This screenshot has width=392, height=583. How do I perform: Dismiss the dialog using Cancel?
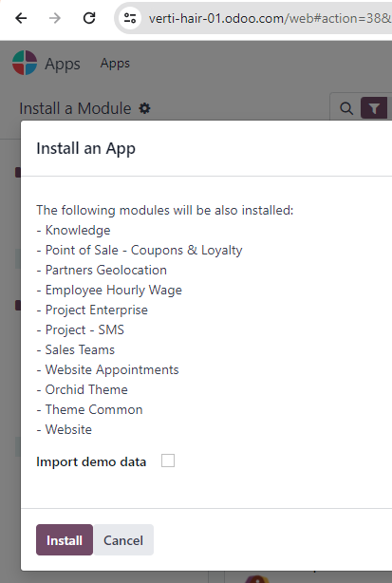(123, 540)
